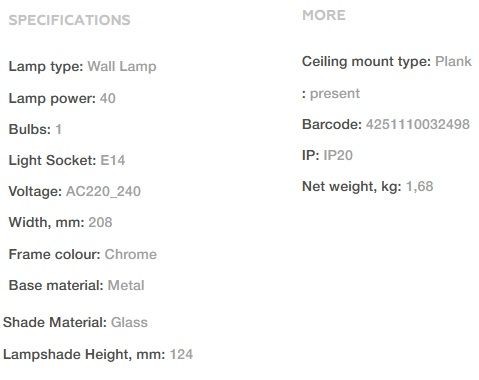The height and width of the screenshot is (380, 479).
Task: Click the Lamp type label
Action: tap(46, 66)
